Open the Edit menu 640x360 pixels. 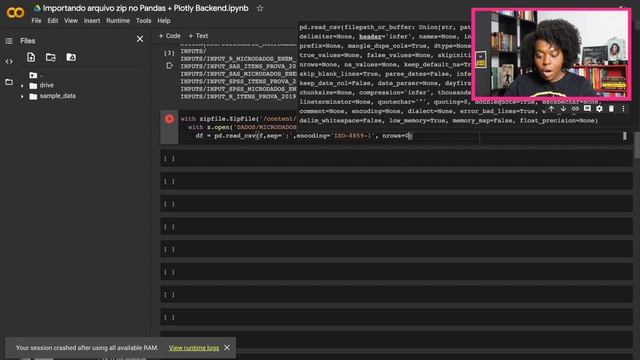pyautogui.click(x=53, y=21)
